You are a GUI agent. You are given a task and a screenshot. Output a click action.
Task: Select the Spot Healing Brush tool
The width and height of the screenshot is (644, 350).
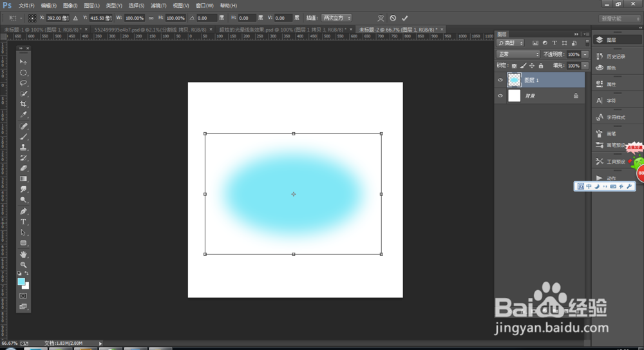click(x=23, y=126)
